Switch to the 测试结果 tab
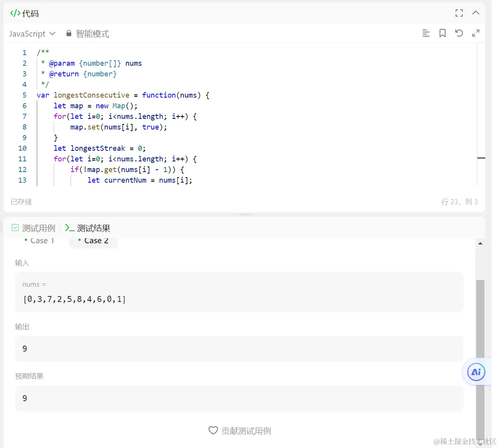The height and width of the screenshot is (448, 499). (87, 228)
